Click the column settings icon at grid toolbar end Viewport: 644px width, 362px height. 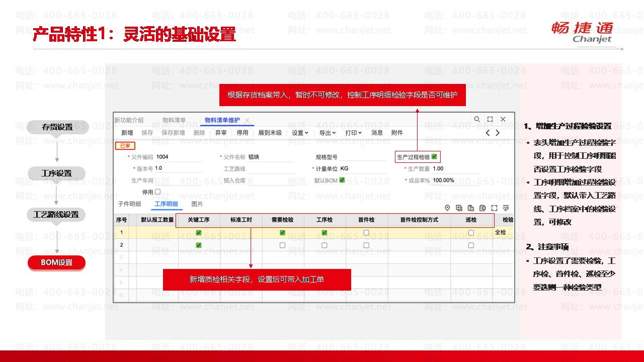tap(506, 208)
